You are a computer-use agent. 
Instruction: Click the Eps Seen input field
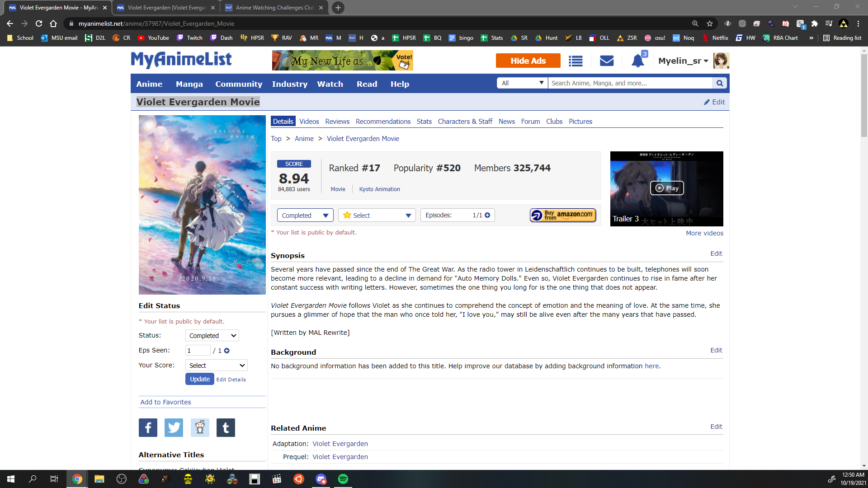tap(198, 351)
